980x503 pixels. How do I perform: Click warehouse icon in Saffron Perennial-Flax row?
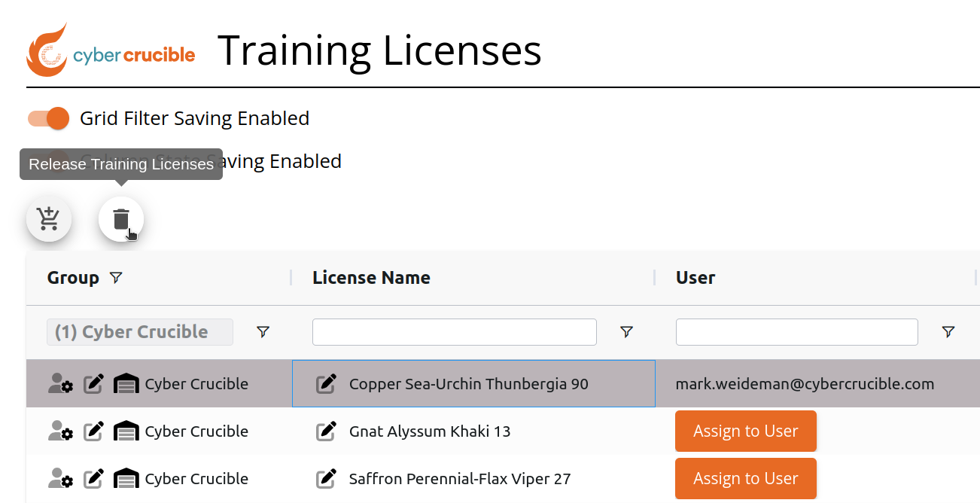(x=126, y=479)
